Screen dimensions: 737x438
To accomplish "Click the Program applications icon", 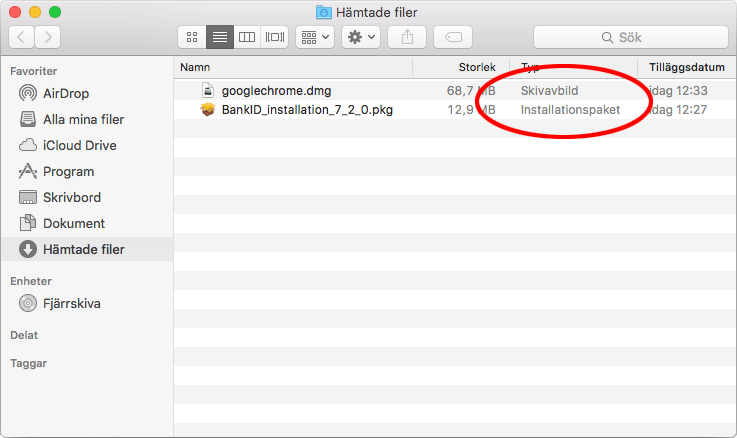I will point(28,171).
